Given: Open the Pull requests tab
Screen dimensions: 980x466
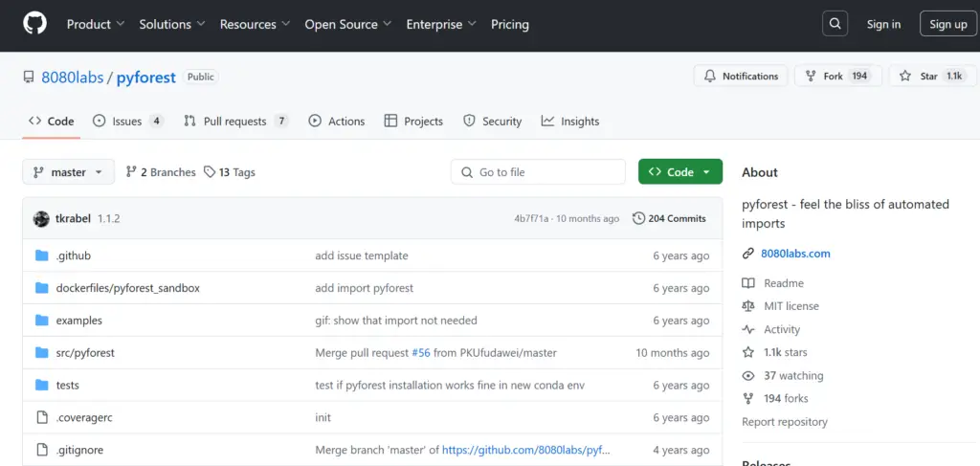Looking at the screenshot, I should (236, 122).
